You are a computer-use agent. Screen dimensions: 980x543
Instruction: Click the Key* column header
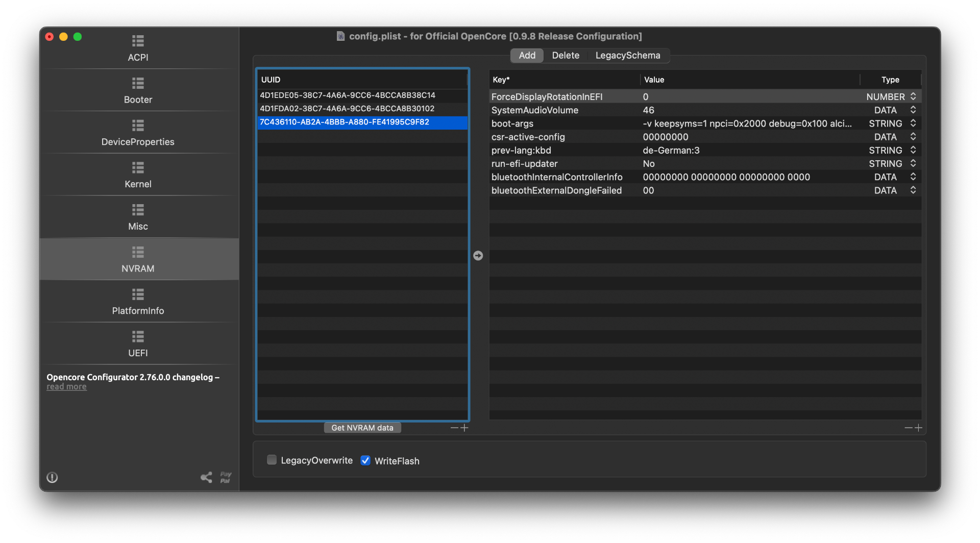pos(564,80)
